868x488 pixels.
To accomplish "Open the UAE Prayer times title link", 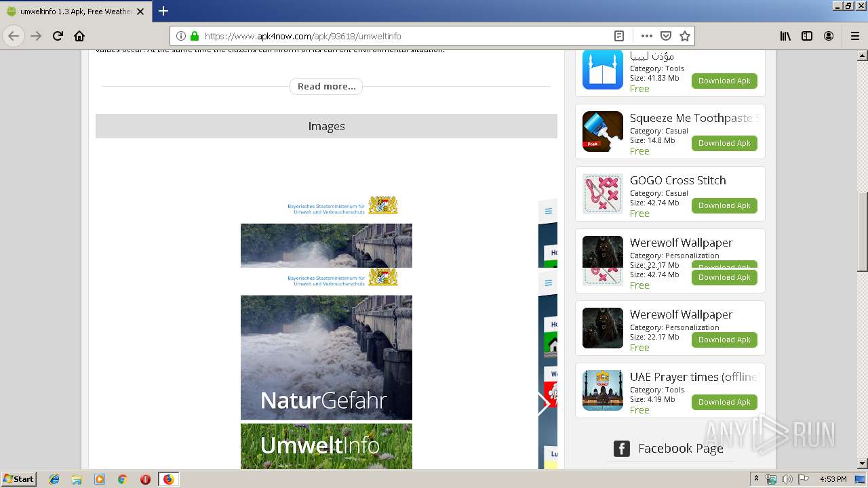I will [694, 377].
